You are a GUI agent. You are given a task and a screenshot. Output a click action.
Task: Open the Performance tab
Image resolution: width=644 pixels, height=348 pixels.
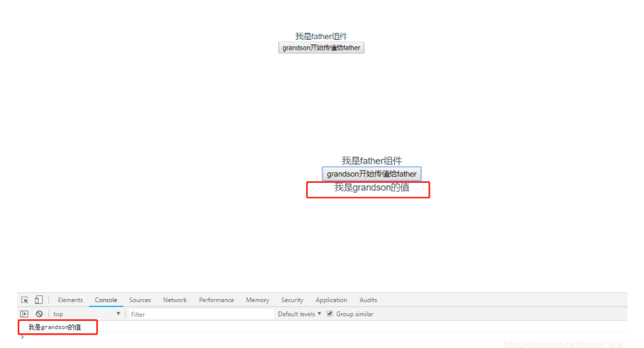217,300
